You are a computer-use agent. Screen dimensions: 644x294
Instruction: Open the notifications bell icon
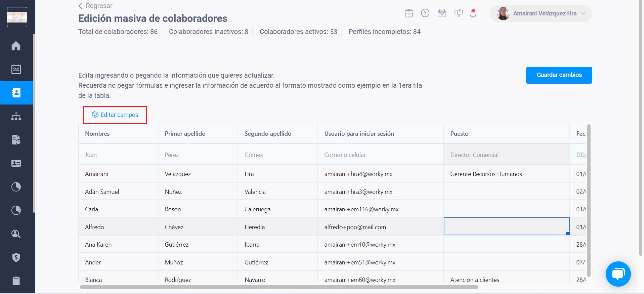(x=473, y=13)
